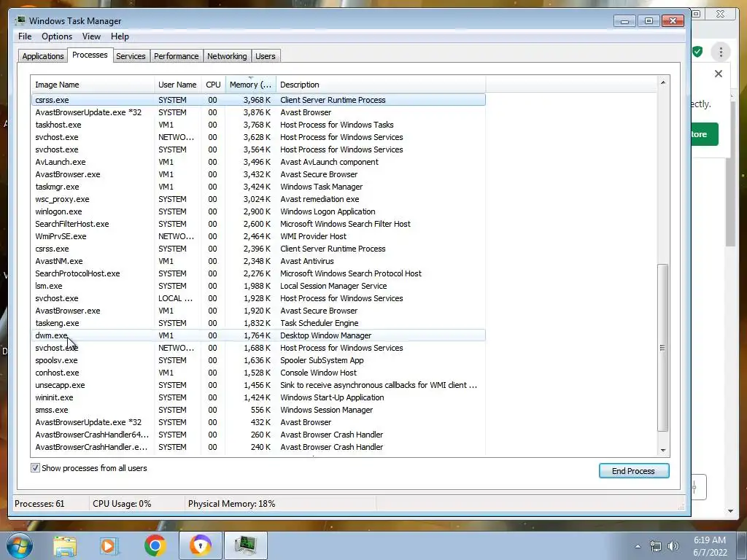Open Windows Explorer from taskbar
Image resolution: width=747 pixels, height=560 pixels.
pyautogui.click(x=65, y=545)
